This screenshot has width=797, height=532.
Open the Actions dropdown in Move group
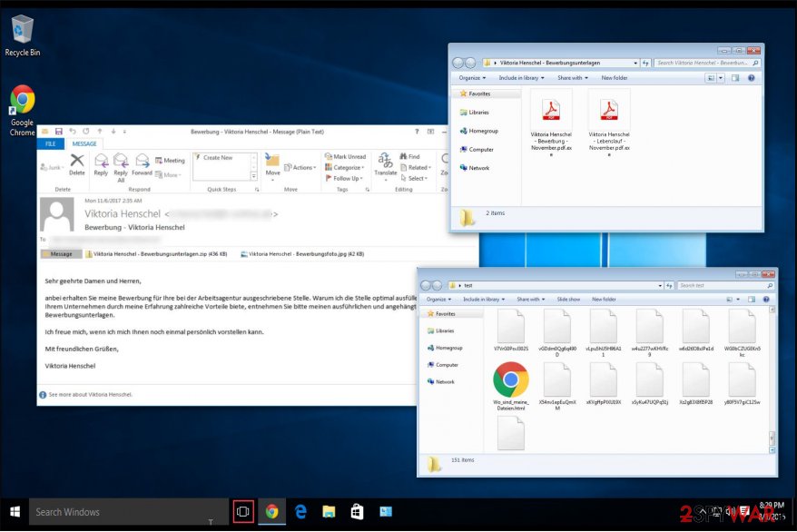click(300, 167)
